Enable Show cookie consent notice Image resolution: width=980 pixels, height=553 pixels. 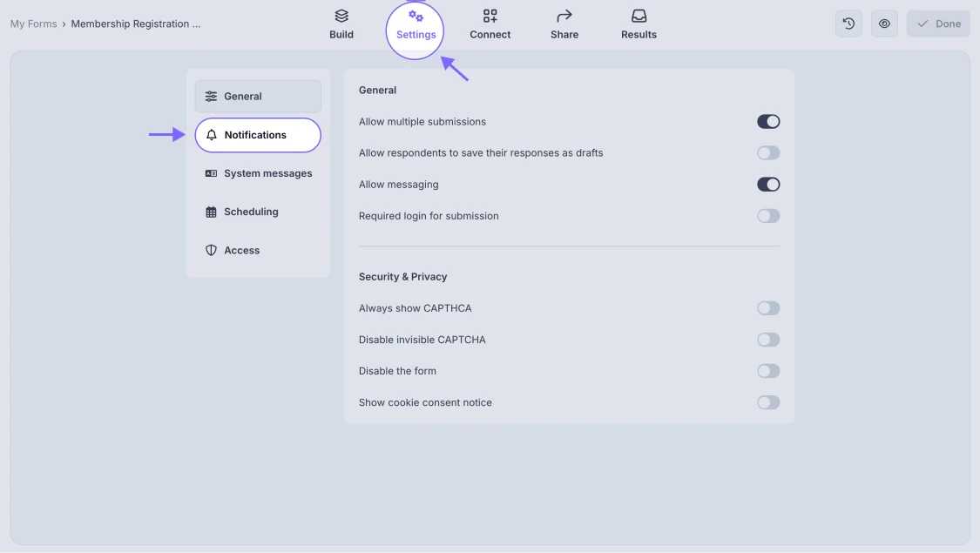click(x=768, y=402)
